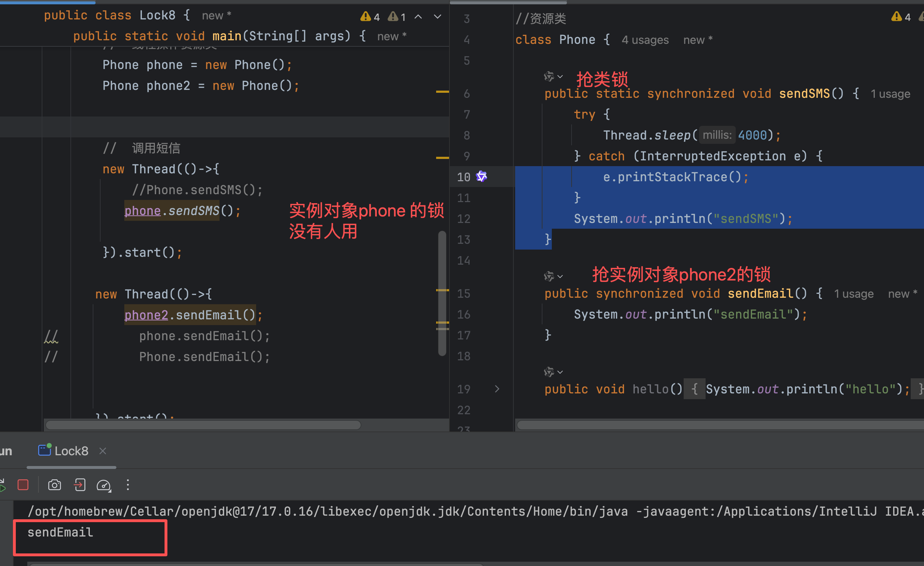The image size is (924, 566).
Task: Close the Lock8 run tab
Action: pyautogui.click(x=103, y=451)
